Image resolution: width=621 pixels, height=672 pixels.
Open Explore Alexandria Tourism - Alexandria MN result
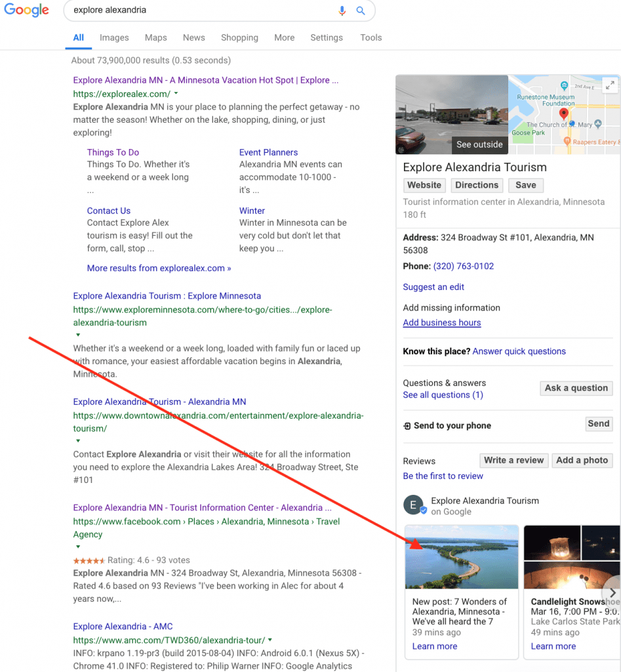(160, 402)
